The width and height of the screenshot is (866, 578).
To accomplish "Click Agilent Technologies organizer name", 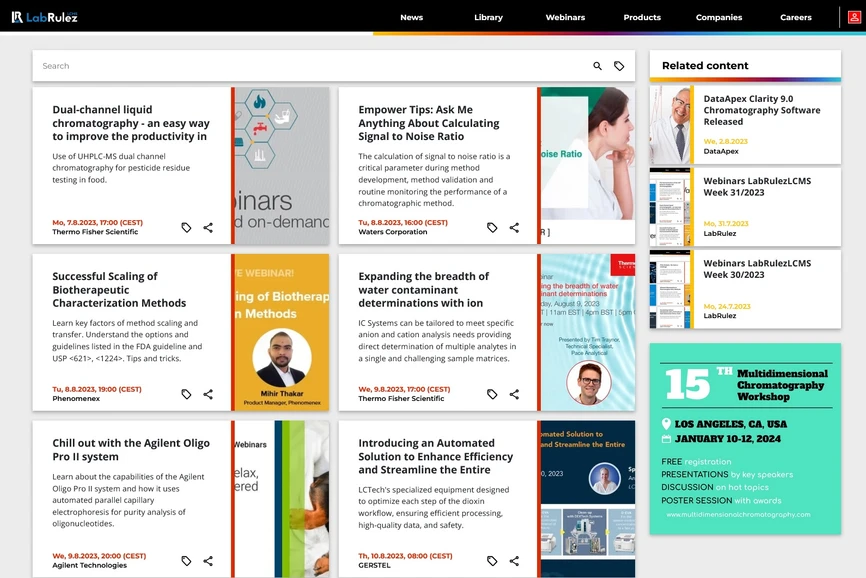I will click(89, 565).
